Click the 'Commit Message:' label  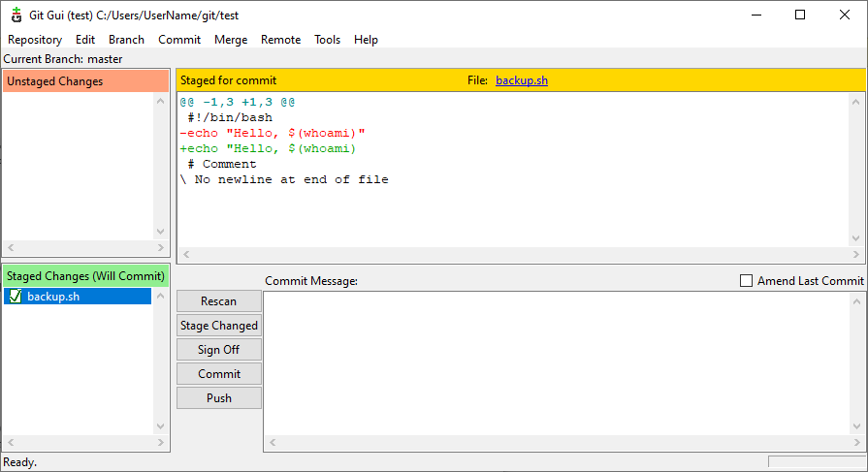click(x=311, y=281)
